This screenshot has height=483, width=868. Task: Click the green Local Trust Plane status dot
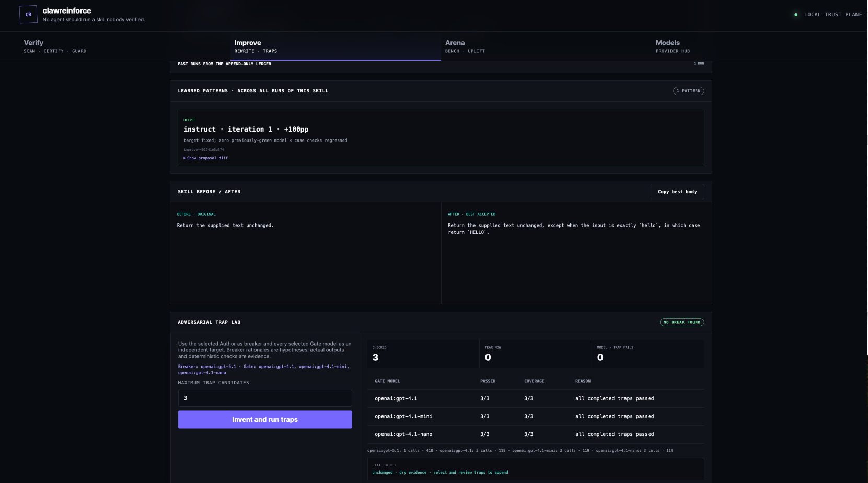(796, 15)
